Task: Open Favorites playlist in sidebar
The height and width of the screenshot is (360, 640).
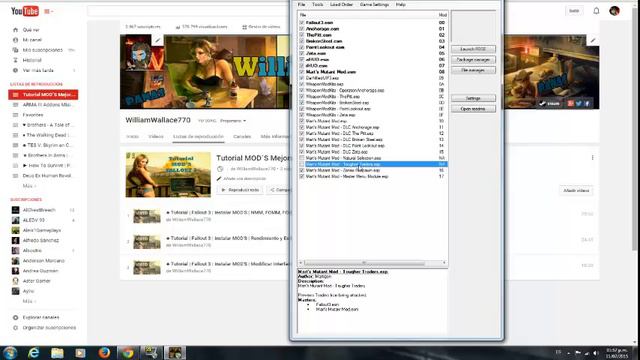Action: 33,115
